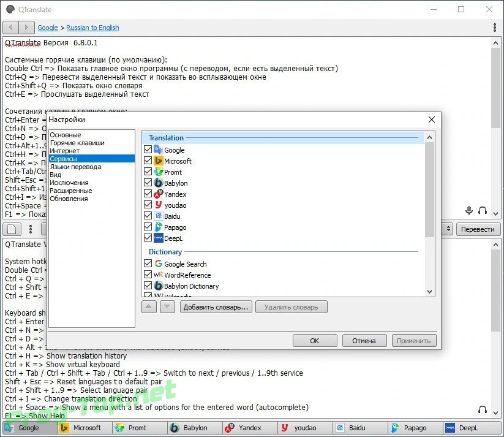The width and height of the screenshot is (504, 437).
Task: Disable the youdao service checkbox
Action: [148, 204]
